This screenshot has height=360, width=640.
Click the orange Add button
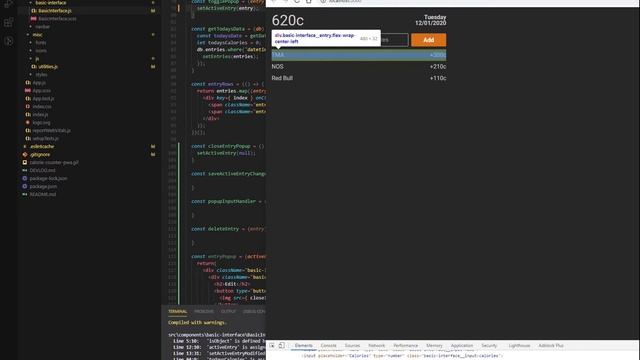click(429, 40)
